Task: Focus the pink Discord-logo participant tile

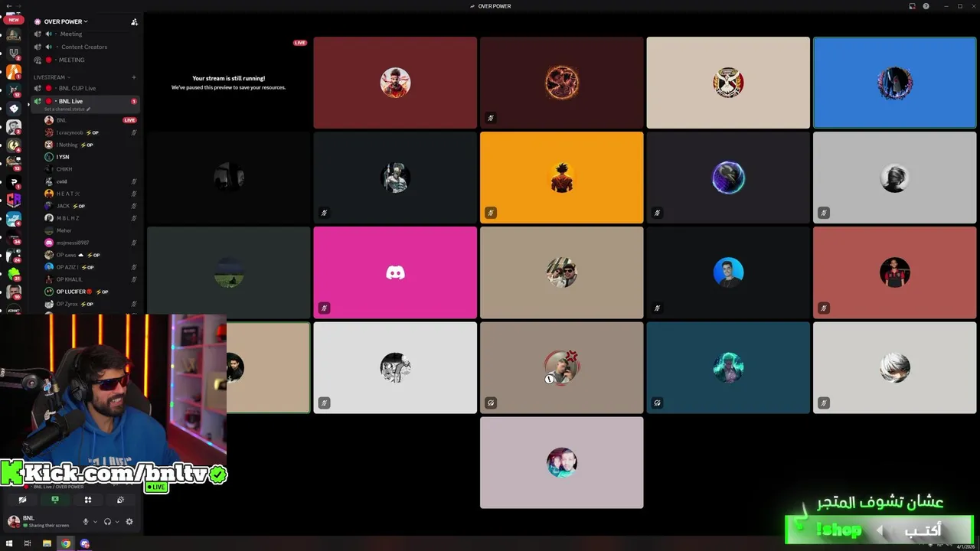Action: pyautogui.click(x=395, y=272)
